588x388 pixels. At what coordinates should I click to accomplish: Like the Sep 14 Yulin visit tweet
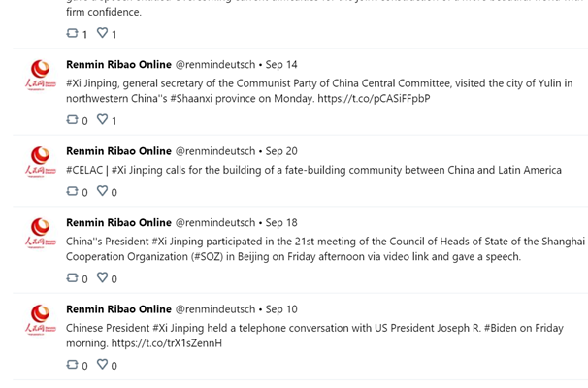pos(103,119)
